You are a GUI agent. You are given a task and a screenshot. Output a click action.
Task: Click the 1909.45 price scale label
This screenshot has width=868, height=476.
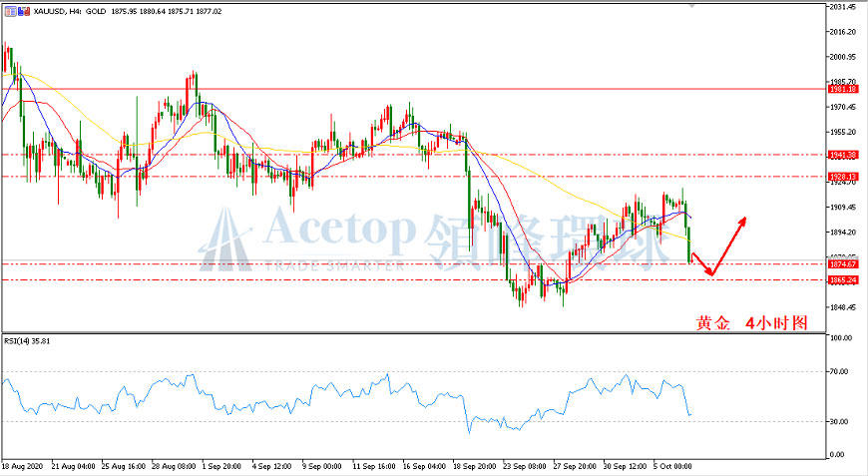pos(842,208)
